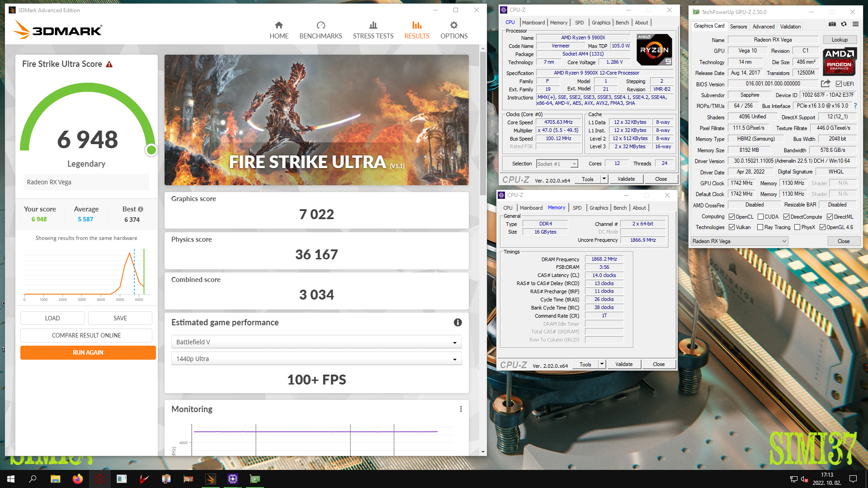
Task: Click CPU-Z taskbar icon
Action: 233,479
